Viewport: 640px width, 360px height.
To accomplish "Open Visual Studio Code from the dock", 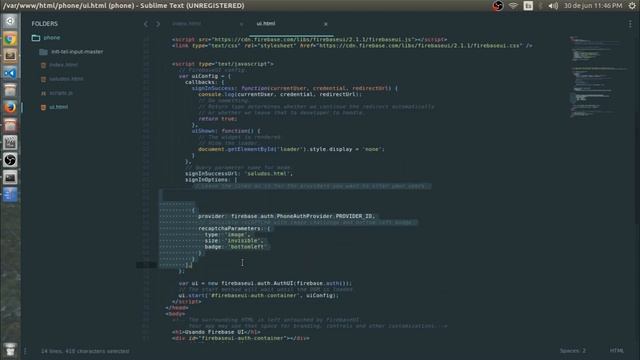I will point(10,73).
